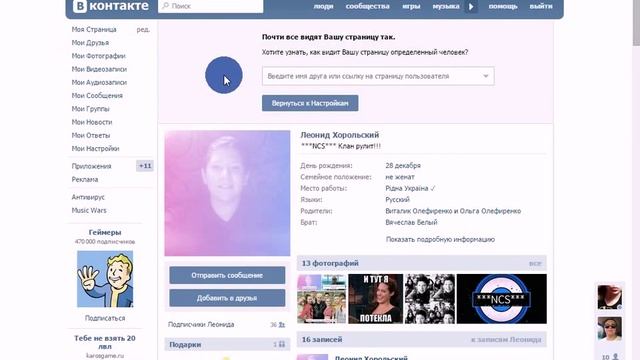Click the +11 applications counter
The height and width of the screenshot is (360, 640).
coord(145,166)
